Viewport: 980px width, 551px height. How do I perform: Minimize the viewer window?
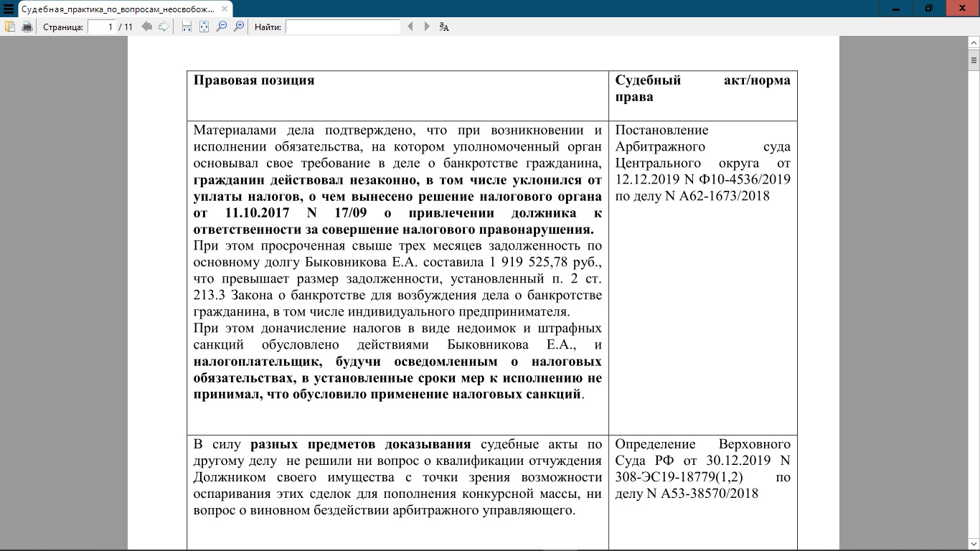pos(897,8)
